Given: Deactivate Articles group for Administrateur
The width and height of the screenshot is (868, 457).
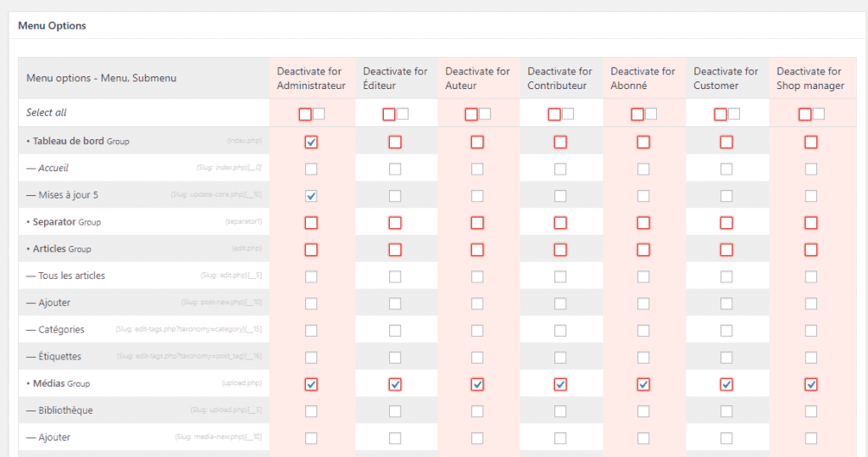Looking at the screenshot, I should pos(311,250).
